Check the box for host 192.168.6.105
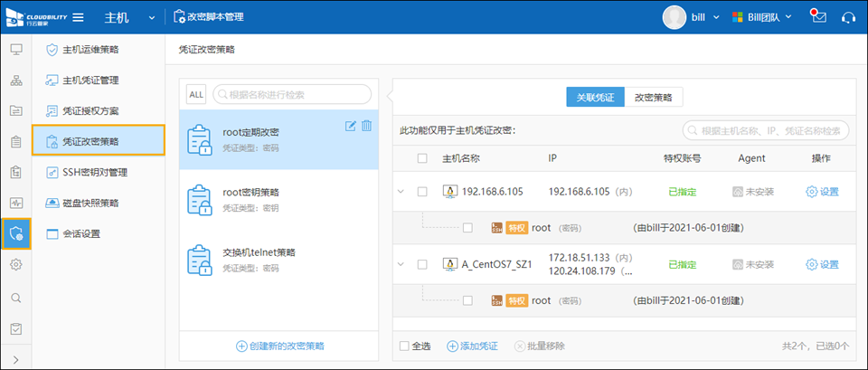The width and height of the screenshot is (868, 370). [x=422, y=192]
